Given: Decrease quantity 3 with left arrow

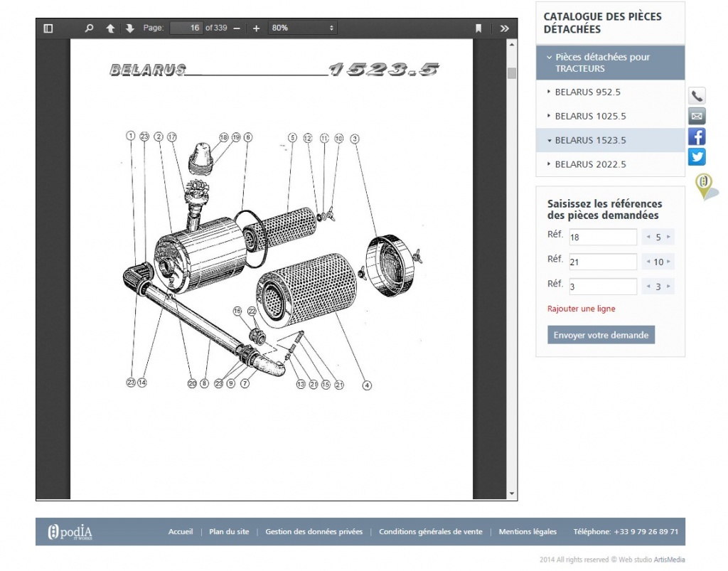Looking at the screenshot, I should (648, 286).
